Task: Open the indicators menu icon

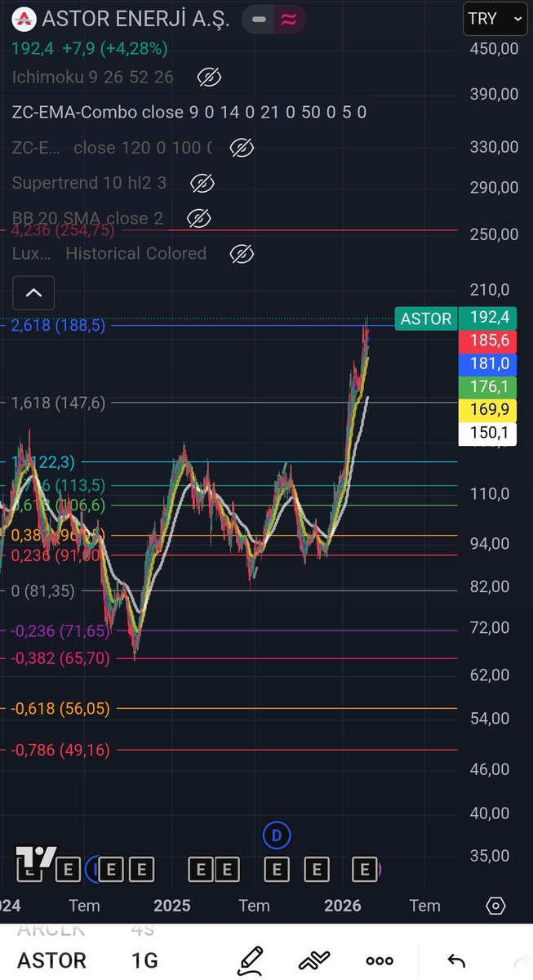Action: point(314,960)
